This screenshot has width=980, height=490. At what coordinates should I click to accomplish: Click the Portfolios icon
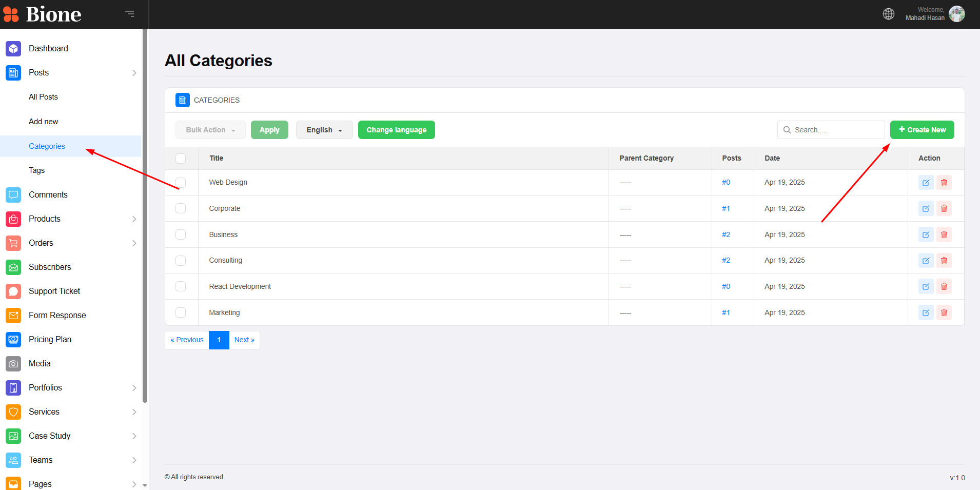pyautogui.click(x=13, y=388)
